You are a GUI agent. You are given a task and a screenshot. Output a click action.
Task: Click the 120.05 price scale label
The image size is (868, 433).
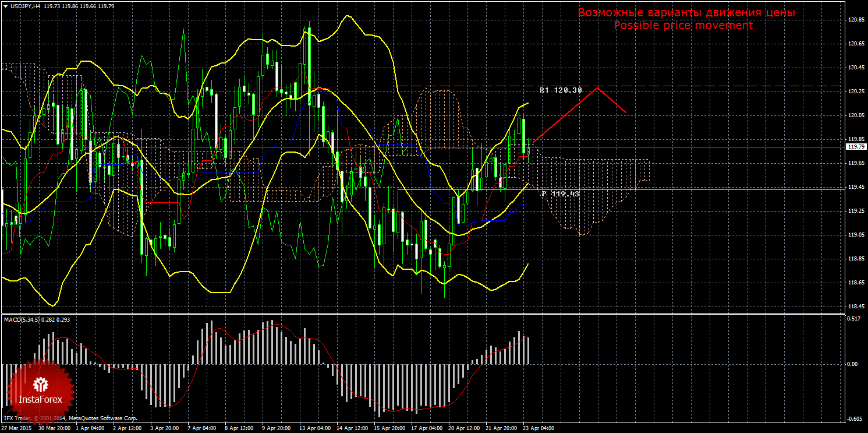pos(855,115)
